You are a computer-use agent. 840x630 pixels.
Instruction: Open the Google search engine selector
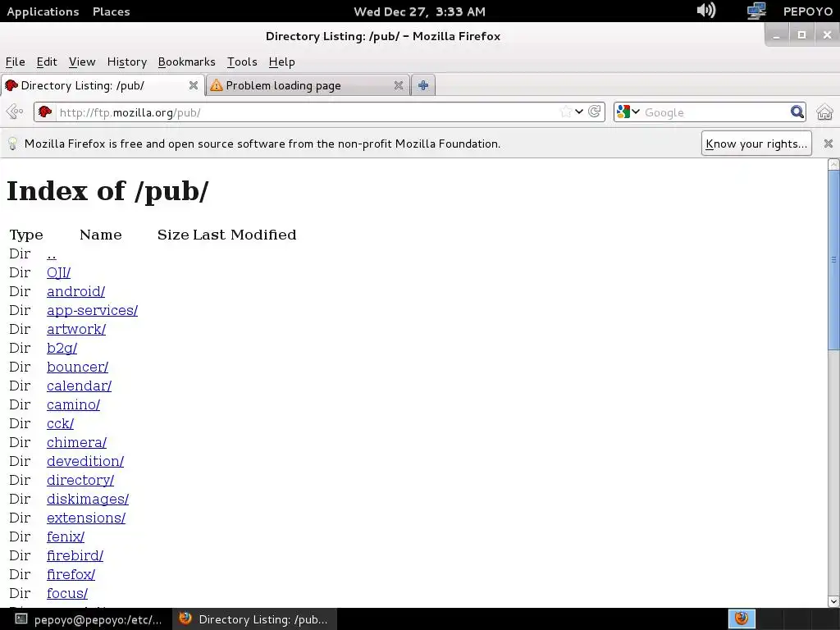point(628,112)
